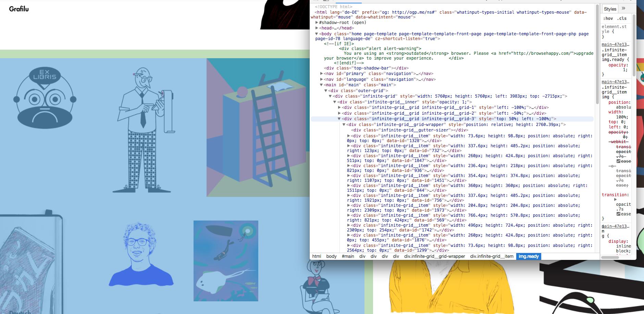Image resolution: width=644 pixels, height=314 pixels.
Task: Expand the #shadow-root (open) node
Action: click(x=317, y=23)
